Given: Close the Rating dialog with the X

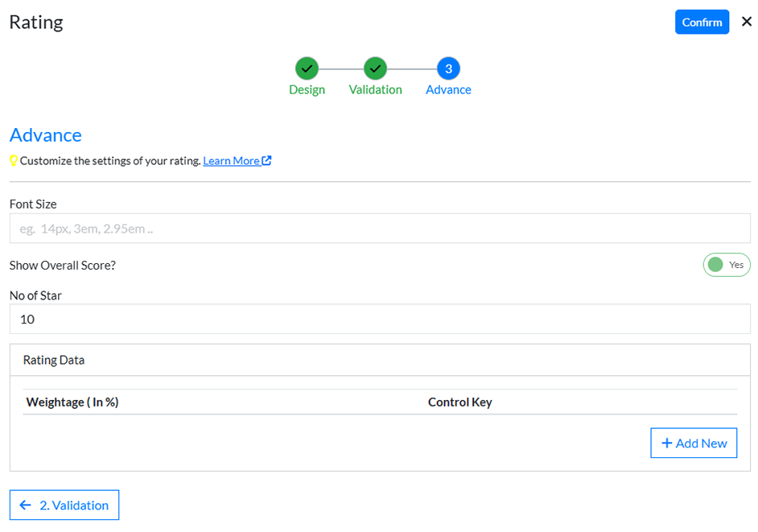Looking at the screenshot, I should pyautogui.click(x=746, y=22).
